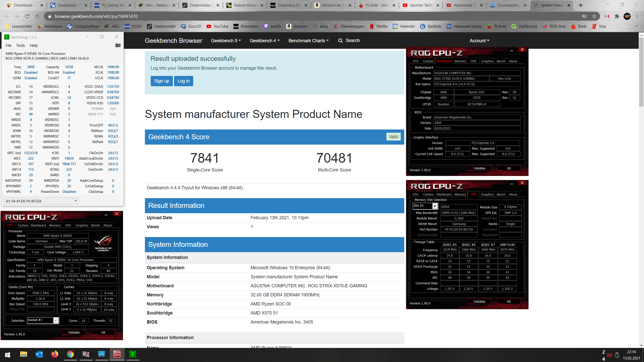Open a new Chrome tab with plus icon
Screen dimensions: 644x362
click(581, 5)
